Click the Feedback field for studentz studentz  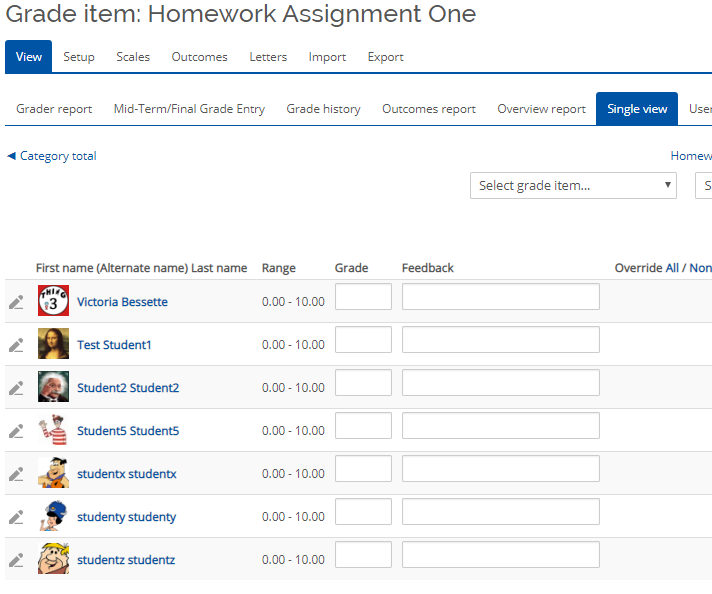pos(500,554)
